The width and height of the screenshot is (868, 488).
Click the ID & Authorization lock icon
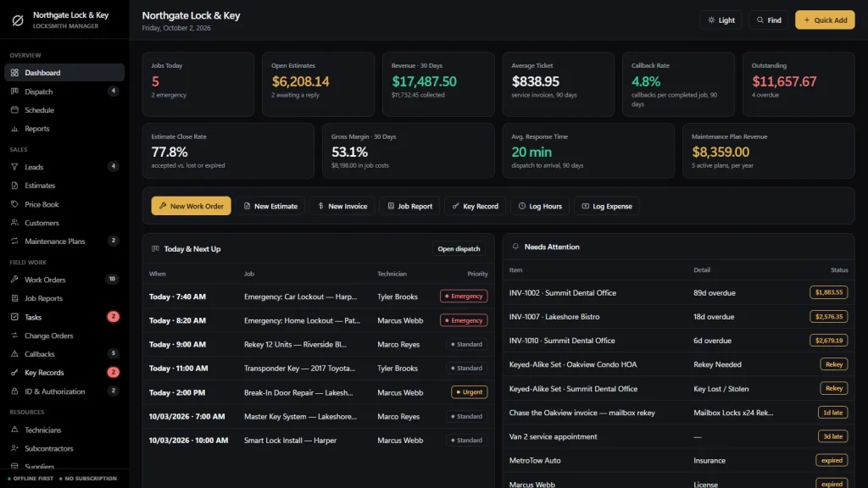click(x=14, y=391)
